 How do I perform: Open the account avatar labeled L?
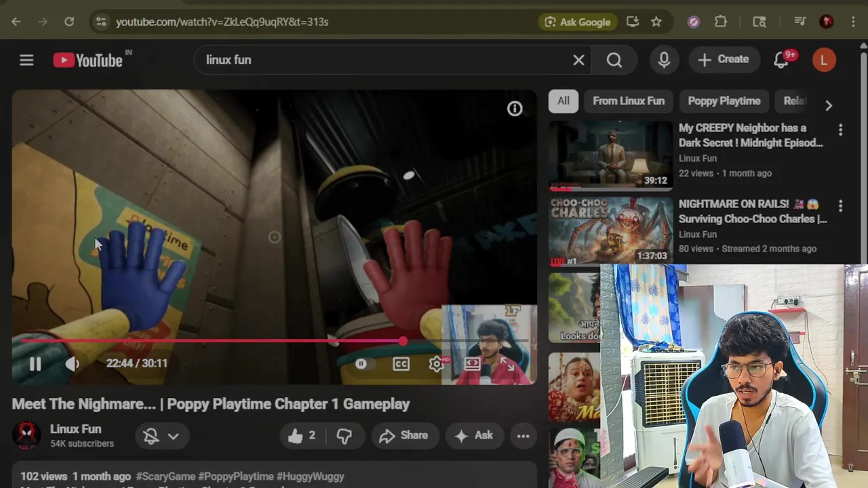coord(824,60)
